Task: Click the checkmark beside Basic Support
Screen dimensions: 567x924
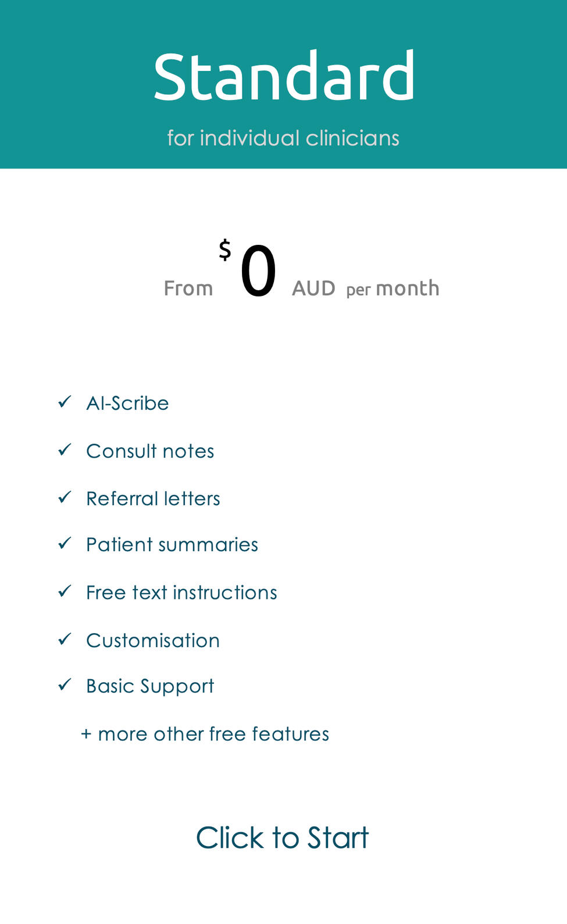Action: tap(65, 684)
